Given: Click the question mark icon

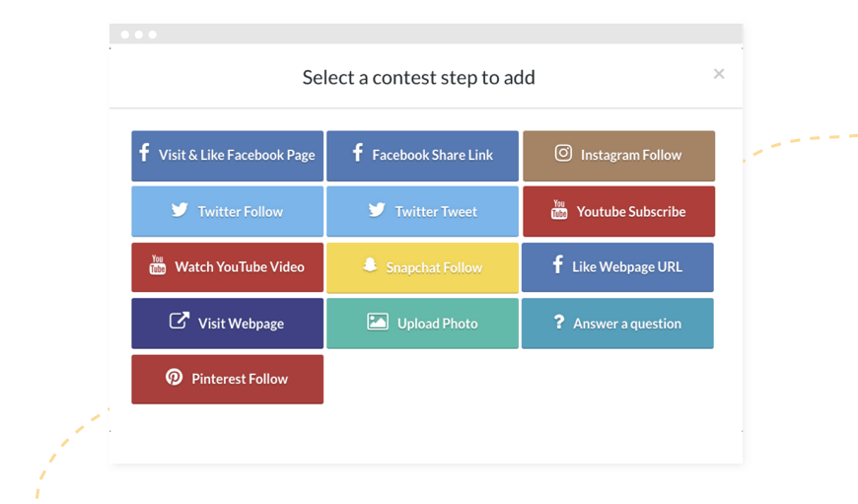Looking at the screenshot, I should 558,322.
